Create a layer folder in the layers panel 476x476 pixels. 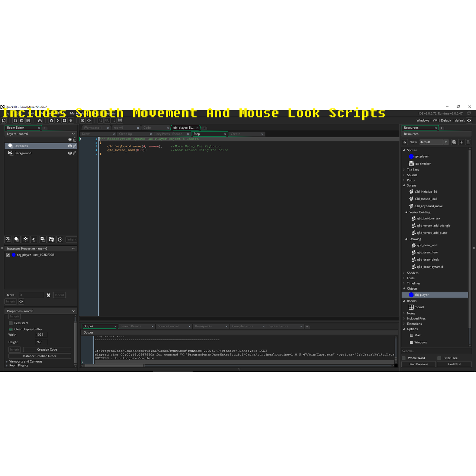[x=51, y=239]
